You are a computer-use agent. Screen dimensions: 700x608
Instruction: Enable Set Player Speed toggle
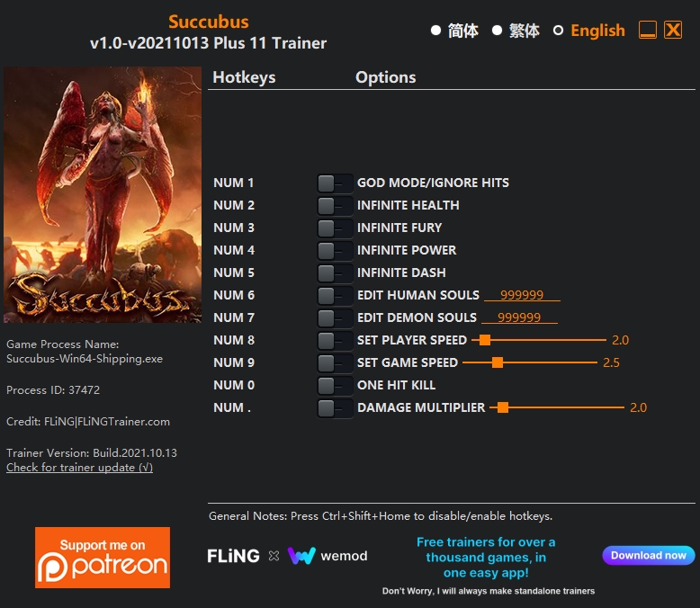tap(335, 340)
